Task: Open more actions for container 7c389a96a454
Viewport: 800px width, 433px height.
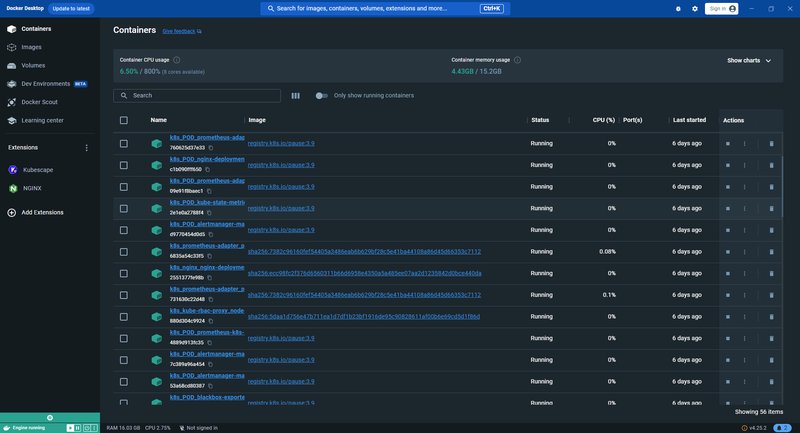Action: click(744, 360)
